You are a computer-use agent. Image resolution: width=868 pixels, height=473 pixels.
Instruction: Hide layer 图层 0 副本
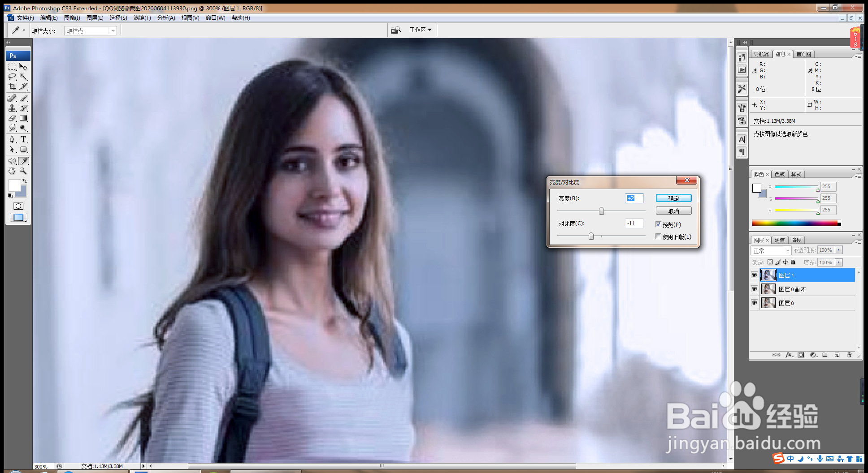(x=754, y=289)
